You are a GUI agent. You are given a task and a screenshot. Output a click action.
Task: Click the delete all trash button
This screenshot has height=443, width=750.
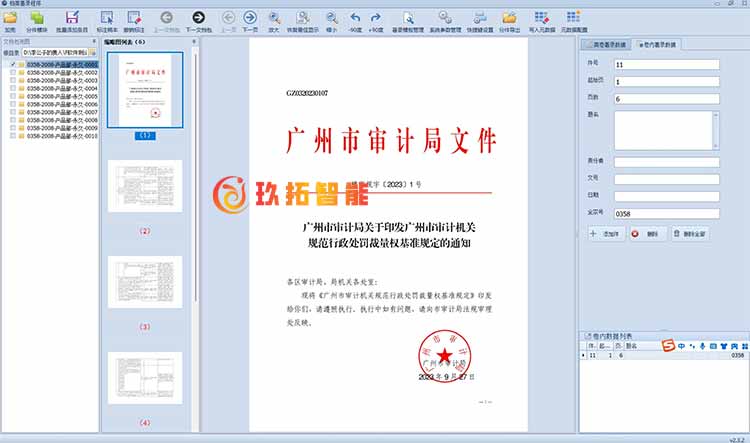click(x=690, y=233)
